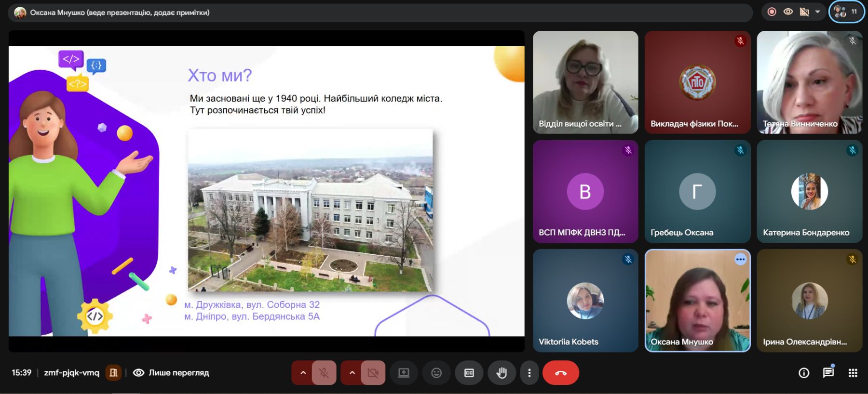Show the participants list with count 11
Screen dimensions: 868x394
(847, 12)
